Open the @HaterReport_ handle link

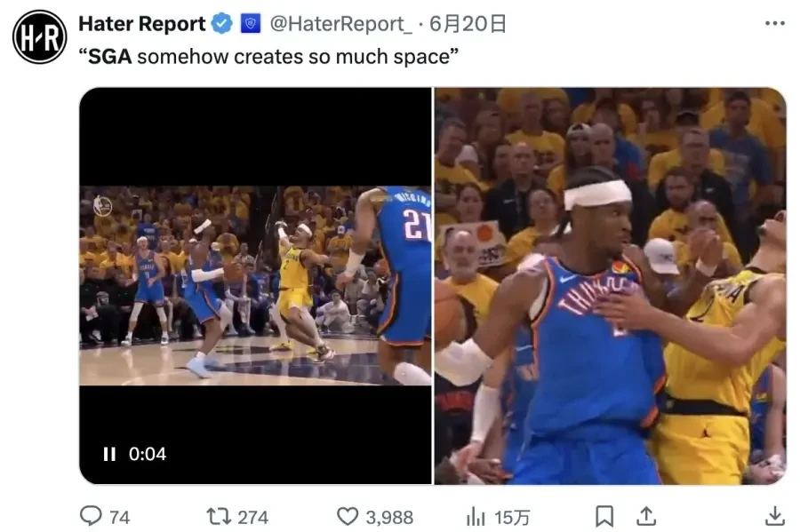pyautogui.click(x=340, y=24)
